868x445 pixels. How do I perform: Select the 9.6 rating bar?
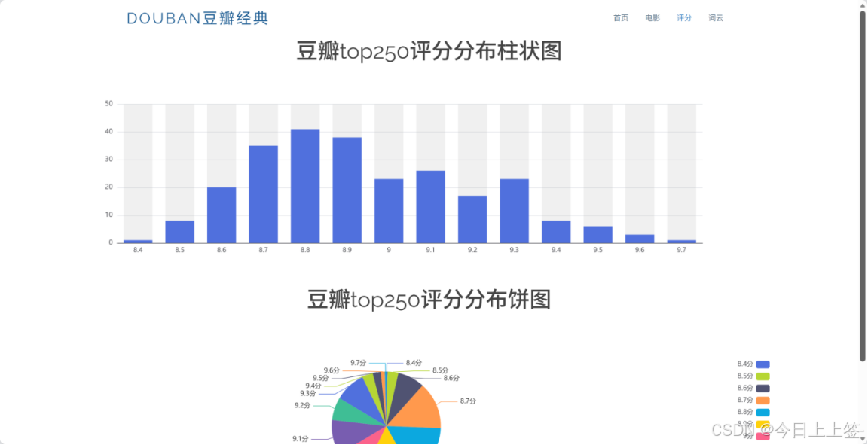[640, 239]
